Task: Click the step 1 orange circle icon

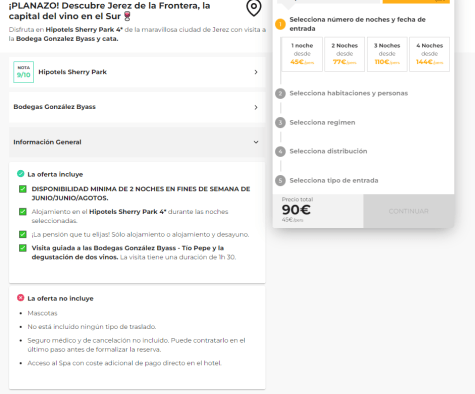Action: coord(280,24)
